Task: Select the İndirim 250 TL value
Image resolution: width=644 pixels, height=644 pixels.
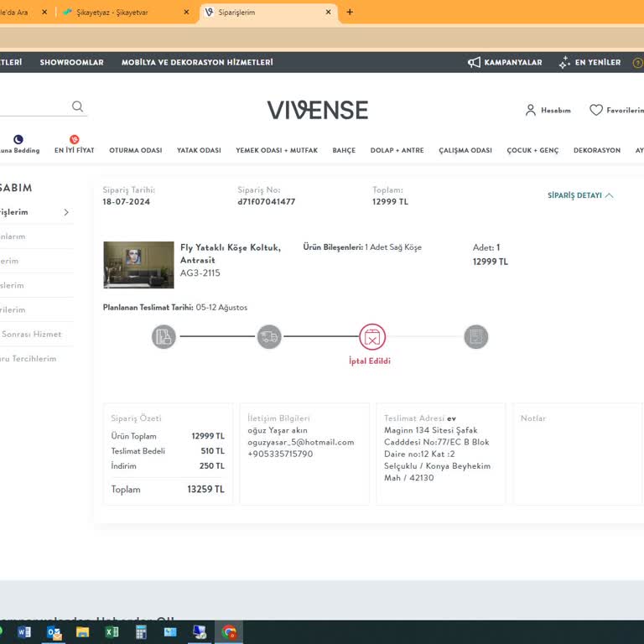Action: pyautogui.click(x=212, y=465)
